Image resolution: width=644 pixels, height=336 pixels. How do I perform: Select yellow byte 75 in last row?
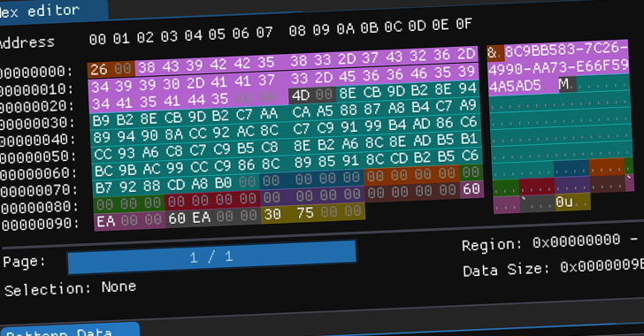click(x=305, y=213)
